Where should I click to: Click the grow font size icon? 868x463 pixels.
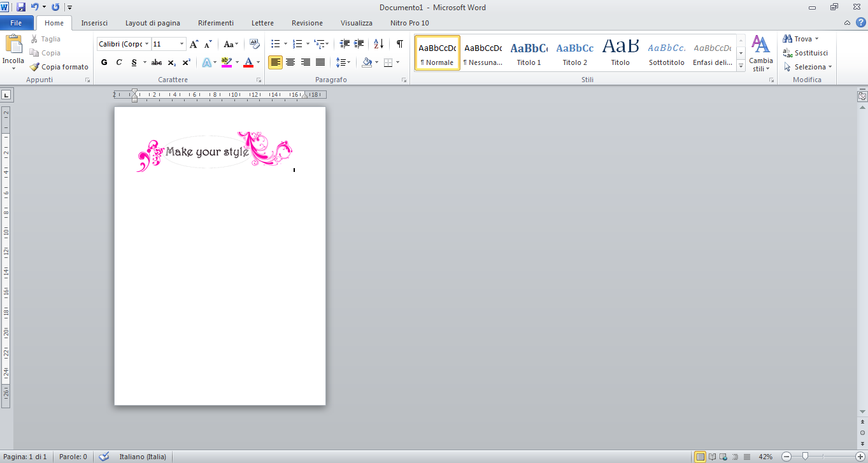click(194, 44)
